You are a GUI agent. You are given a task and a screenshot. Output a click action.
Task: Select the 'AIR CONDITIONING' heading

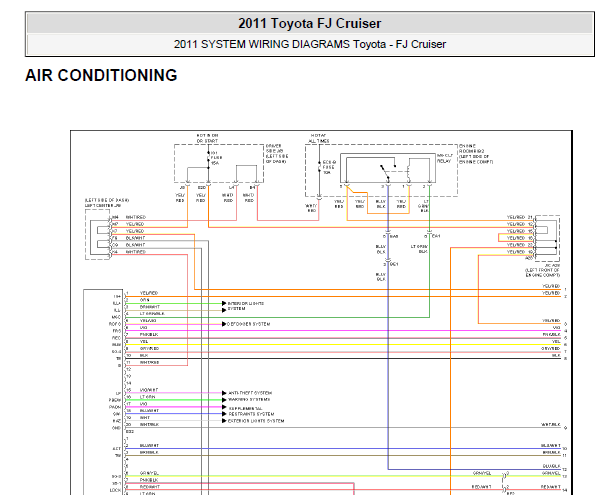tap(101, 75)
